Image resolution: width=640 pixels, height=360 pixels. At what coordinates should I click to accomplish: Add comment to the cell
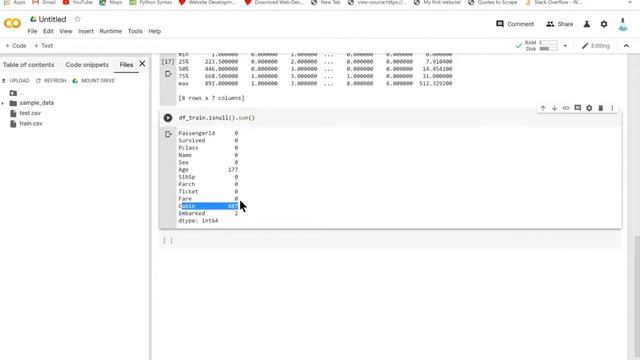[578, 108]
